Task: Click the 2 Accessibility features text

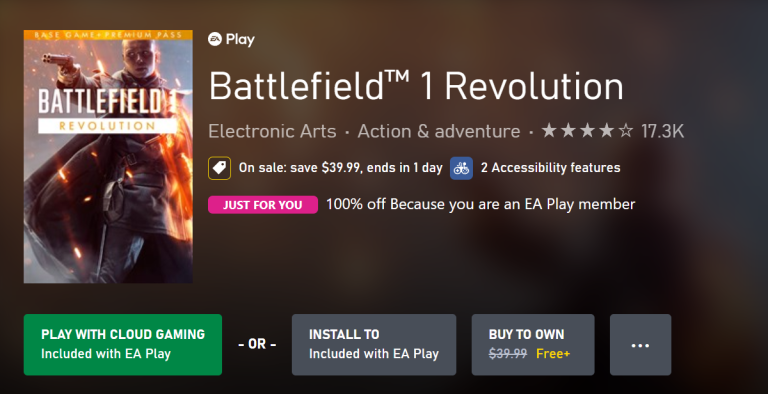Action: (551, 168)
